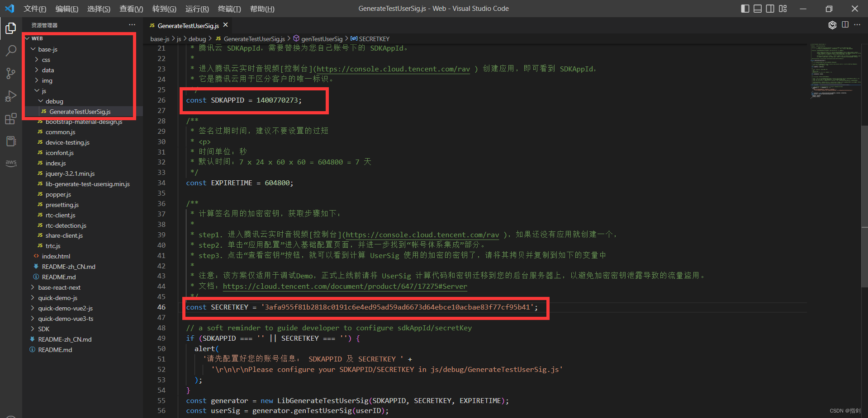
Task: Open the 帮助(H) menu
Action: [262, 9]
